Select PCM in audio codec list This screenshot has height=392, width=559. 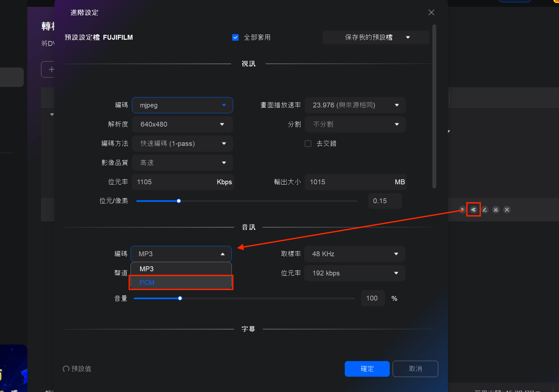click(181, 282)
